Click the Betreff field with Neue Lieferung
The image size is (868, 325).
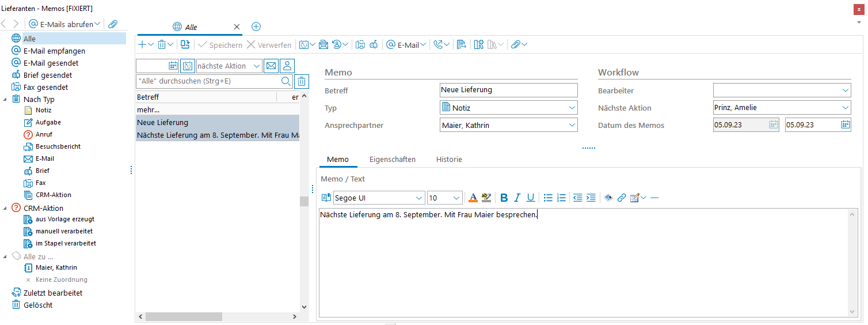tap(508, 90)
